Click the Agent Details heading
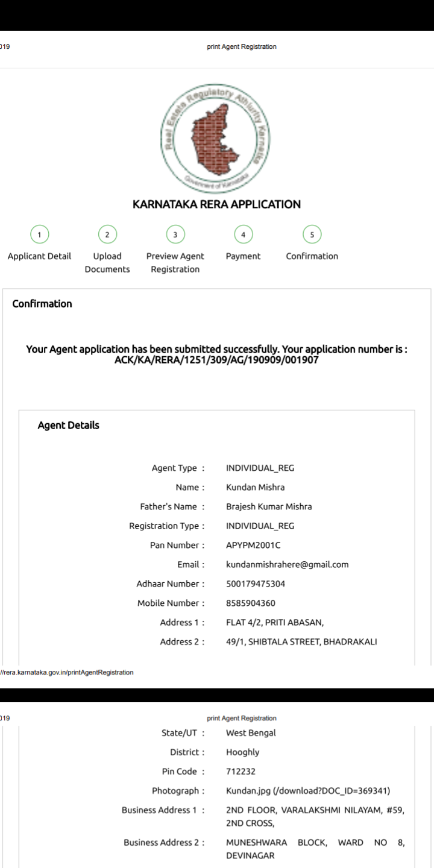 [x=68, y=426]
